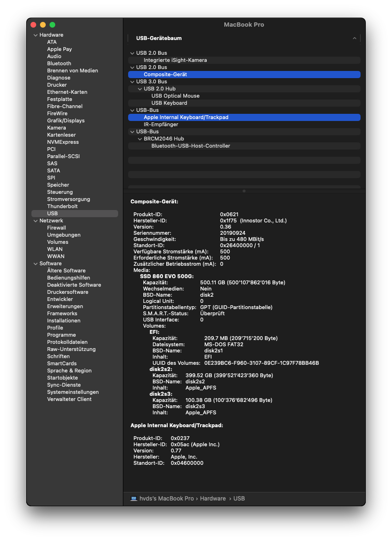Collapse the BRCM2046 Hub node
Screen dimensions: 392x541
click(x=140, y=139)
